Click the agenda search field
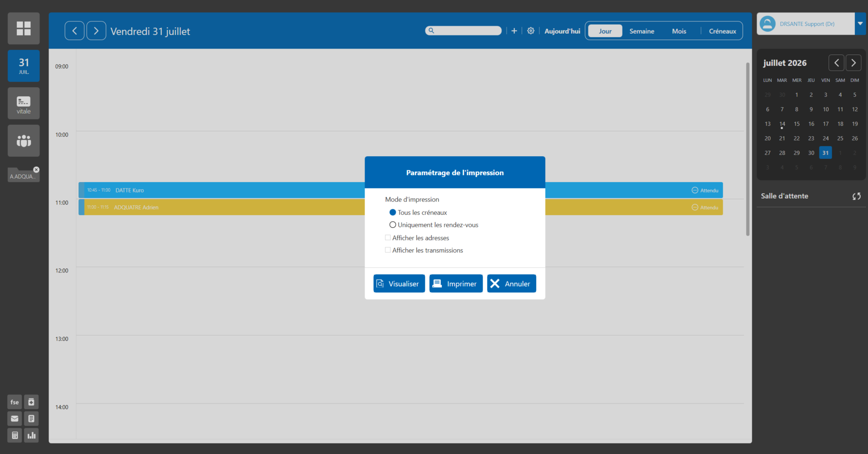Viewport: 868px width, 454px height. click(463, 30)
